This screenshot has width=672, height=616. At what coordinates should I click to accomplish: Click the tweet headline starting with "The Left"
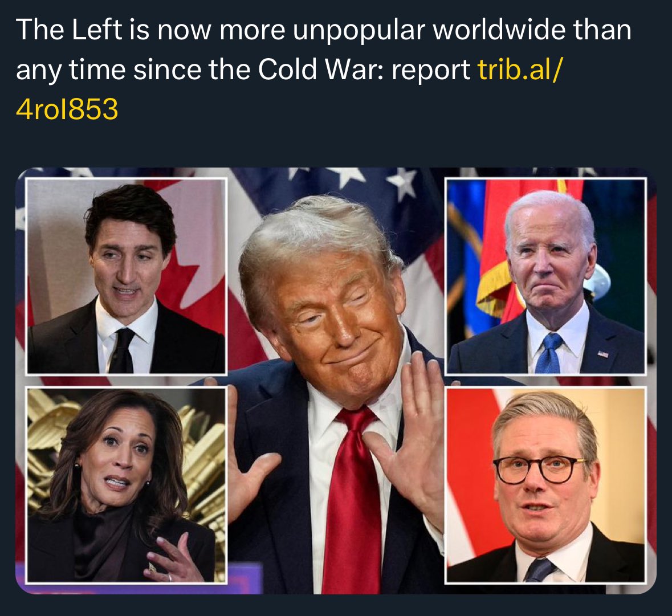(x=324, y=49)
